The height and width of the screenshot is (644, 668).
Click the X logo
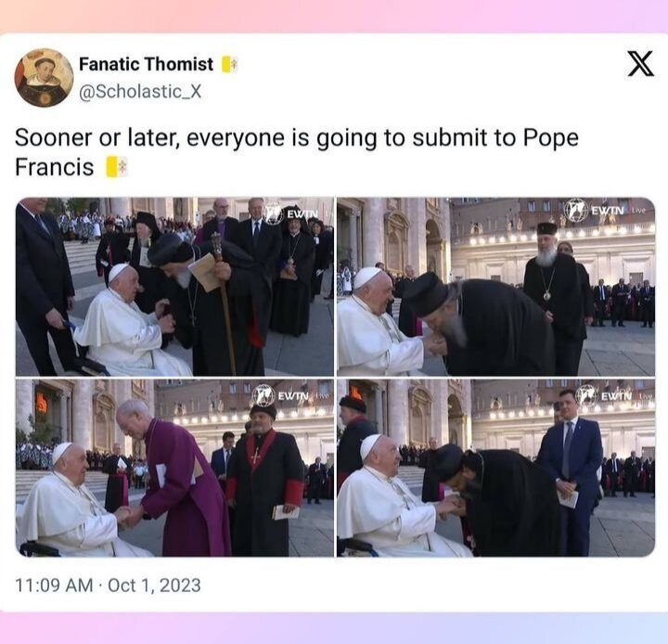639,64
